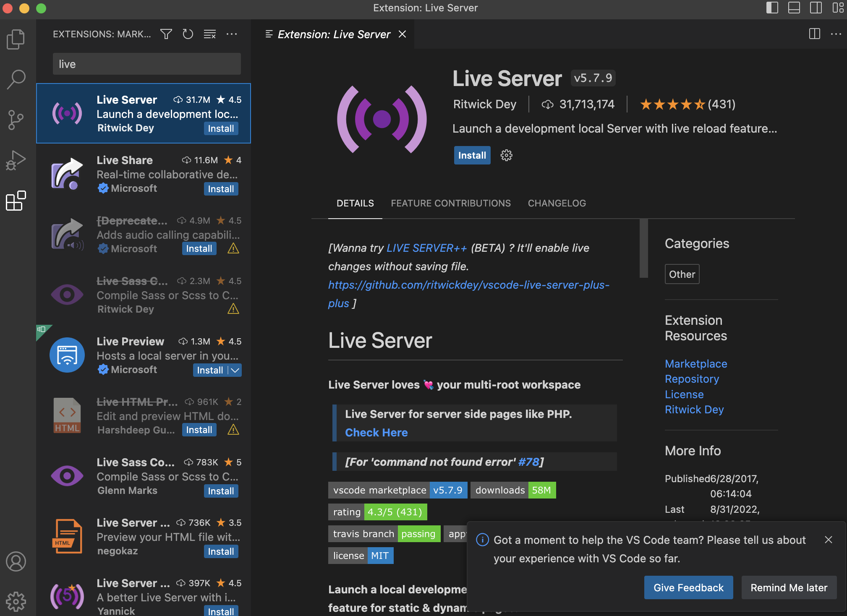Filter extensions using the funnel icon
This screenshot has width=847, height=616.
coord(166,34)
